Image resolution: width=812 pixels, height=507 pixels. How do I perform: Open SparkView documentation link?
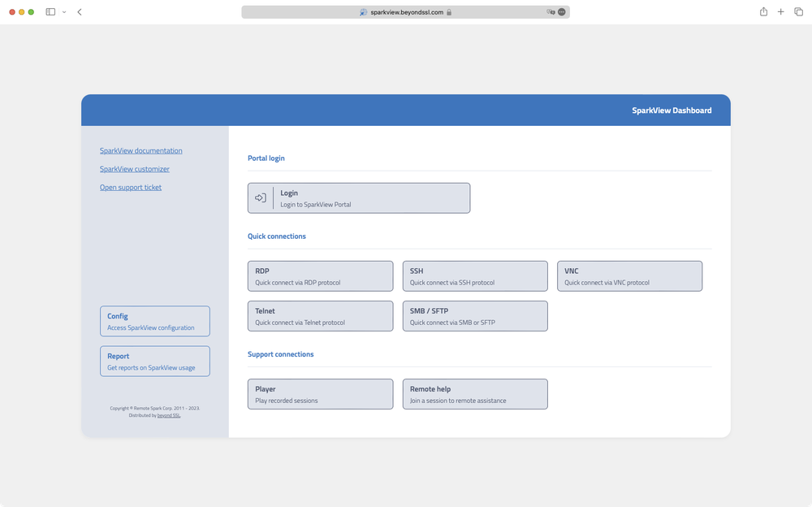click(140, 151)
